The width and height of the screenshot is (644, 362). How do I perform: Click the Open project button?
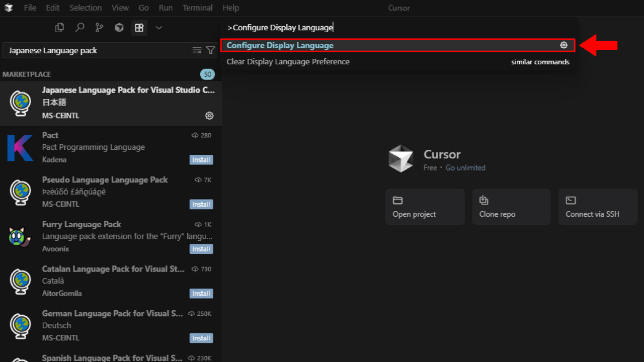[x=425, y=207]
